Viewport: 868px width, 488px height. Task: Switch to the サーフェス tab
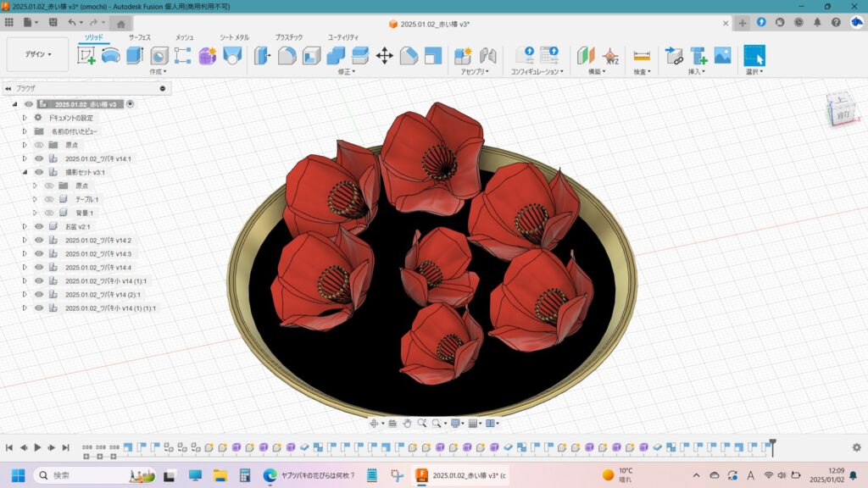139,37
